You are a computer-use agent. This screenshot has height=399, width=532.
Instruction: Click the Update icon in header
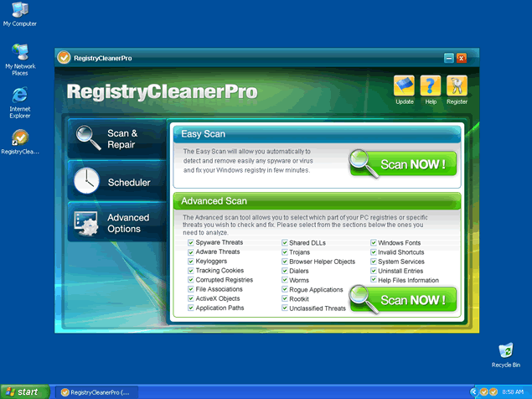tap(405, 85)
